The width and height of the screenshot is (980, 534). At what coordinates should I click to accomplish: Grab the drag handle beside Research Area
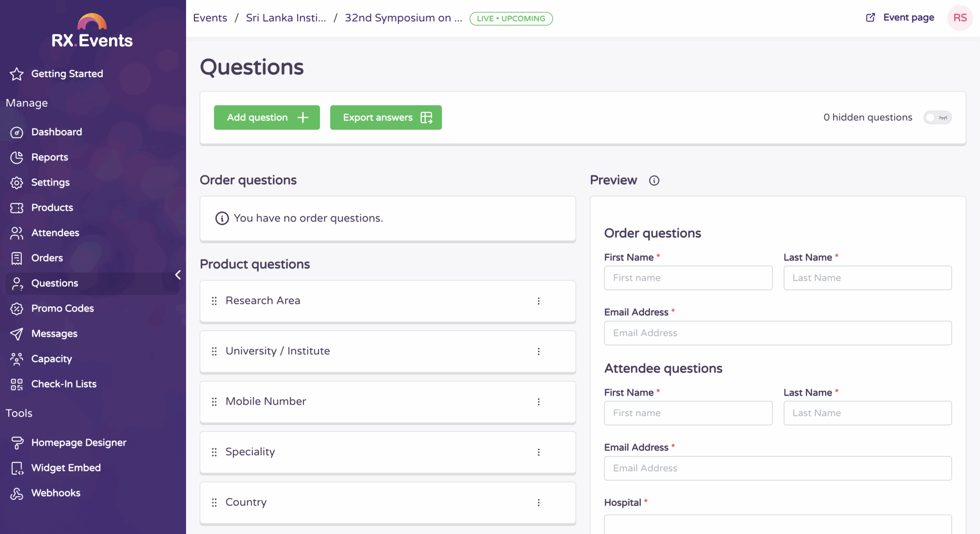pyautogui.click(x=214, y=301)
